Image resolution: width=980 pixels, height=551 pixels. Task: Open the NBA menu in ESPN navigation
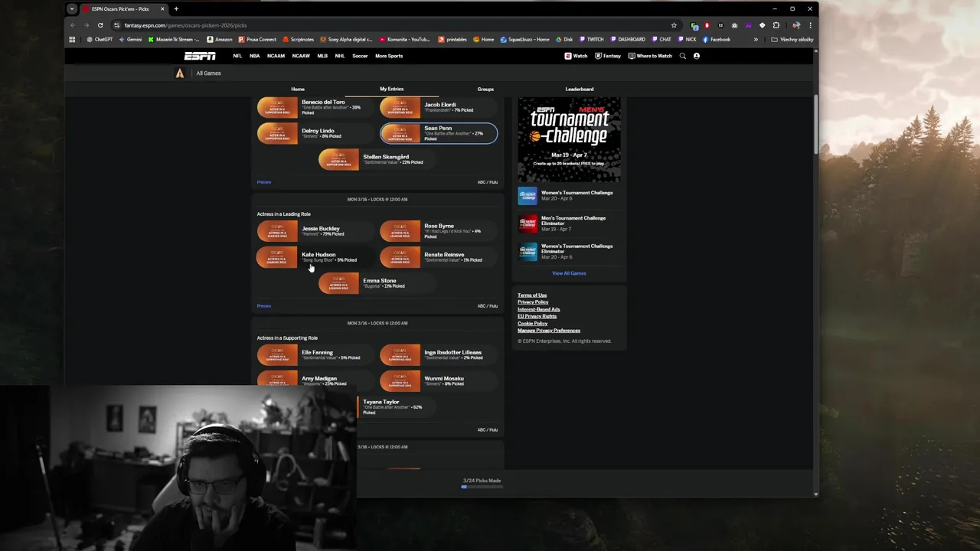point(254,56)
